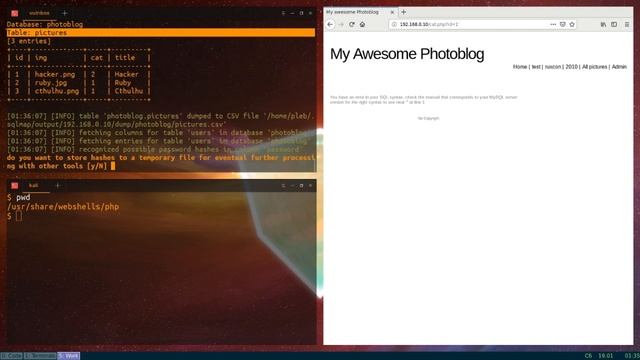This screenshot has height=360, width=640.
Task: Go back in the Firefox browser
Action: coord(330,24)
